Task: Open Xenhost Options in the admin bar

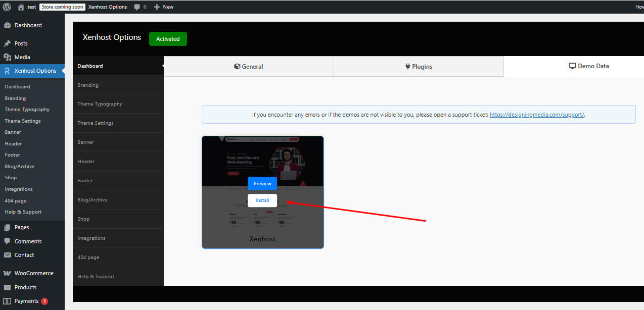Action: point(108,7)
